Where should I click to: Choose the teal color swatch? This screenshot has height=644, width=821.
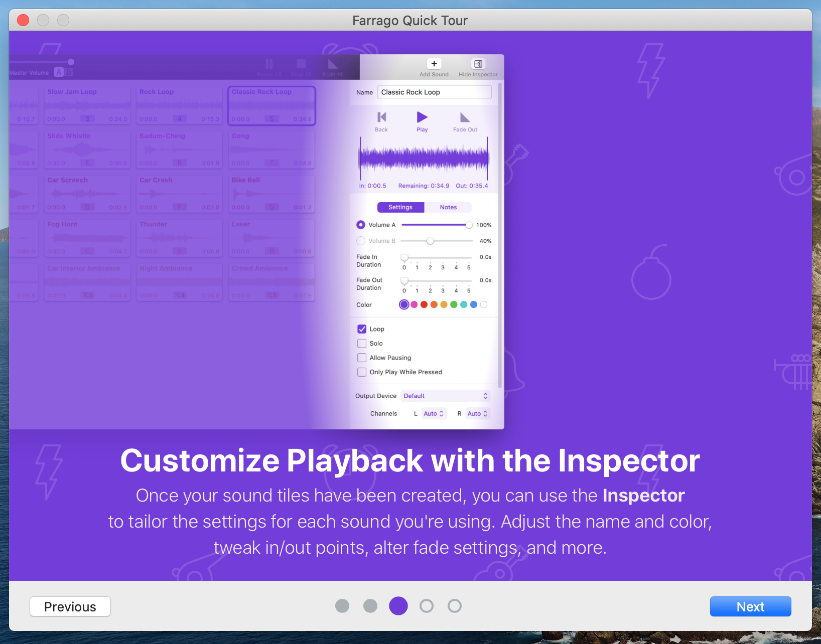click(464, 304)
